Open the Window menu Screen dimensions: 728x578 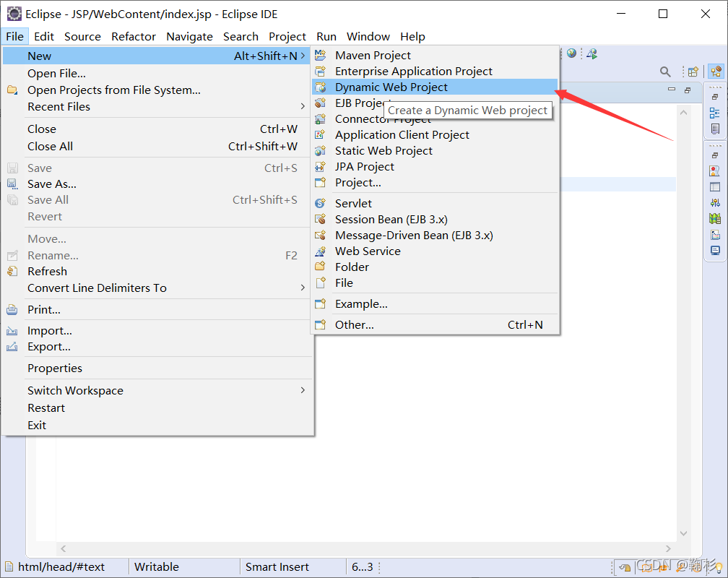tap(368, 36)
